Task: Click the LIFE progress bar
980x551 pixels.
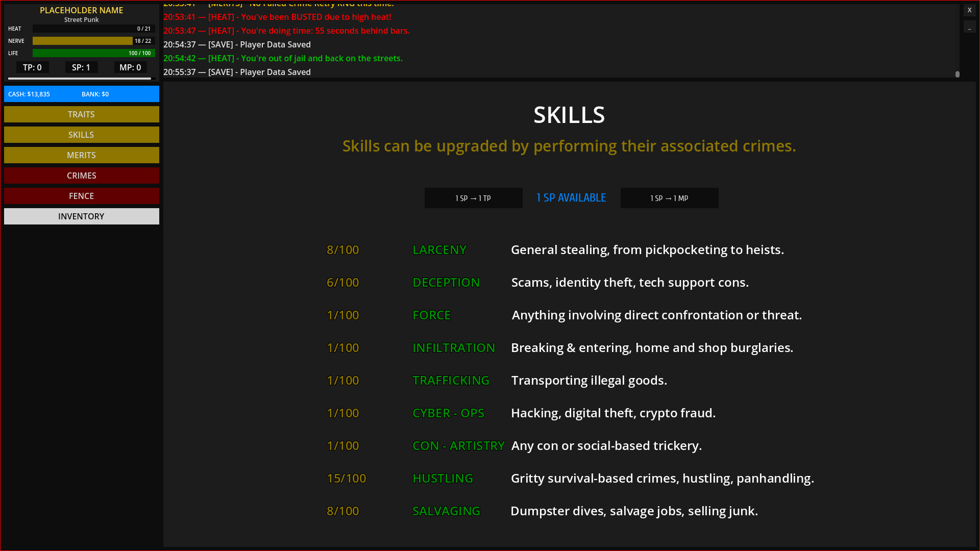Action: coord(94,53)
